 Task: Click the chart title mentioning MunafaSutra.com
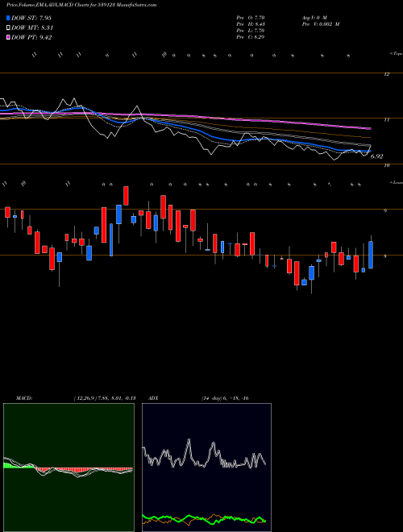tap(81, 6)
